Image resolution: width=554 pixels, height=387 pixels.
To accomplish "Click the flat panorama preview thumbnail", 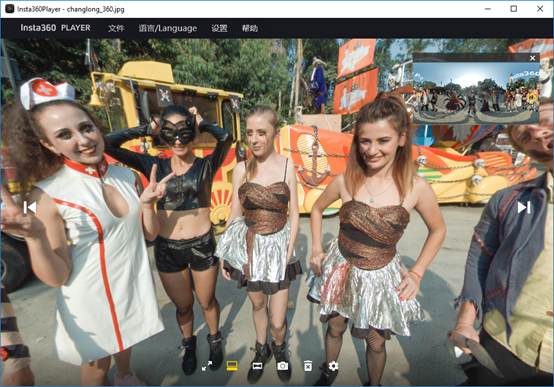I will pyautogui.click(x=476, y=93).
